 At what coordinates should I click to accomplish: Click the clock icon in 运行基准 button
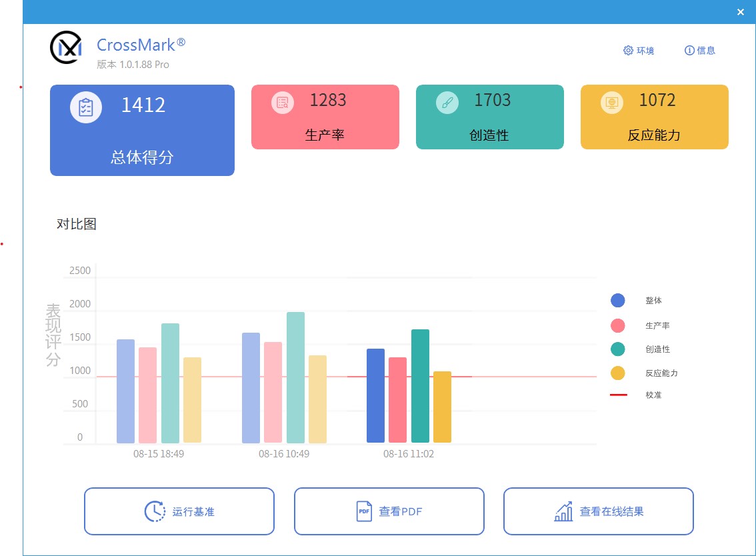[x=155, y=511]
